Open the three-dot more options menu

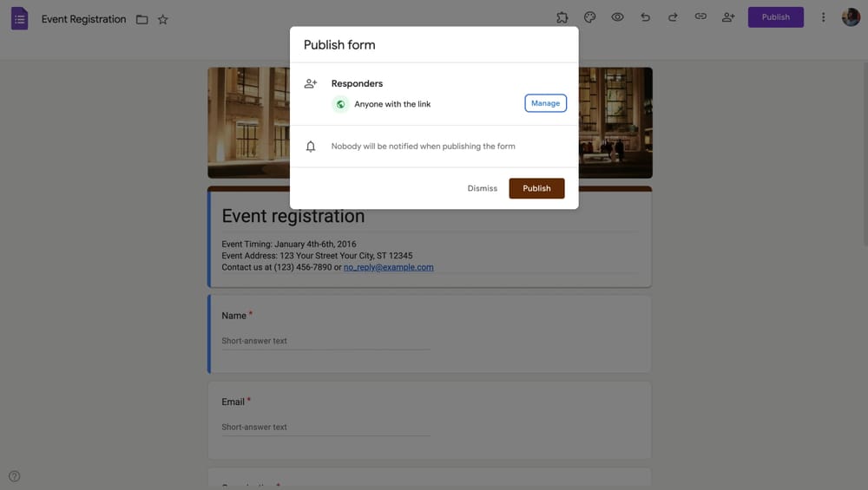tap(824, 17)
